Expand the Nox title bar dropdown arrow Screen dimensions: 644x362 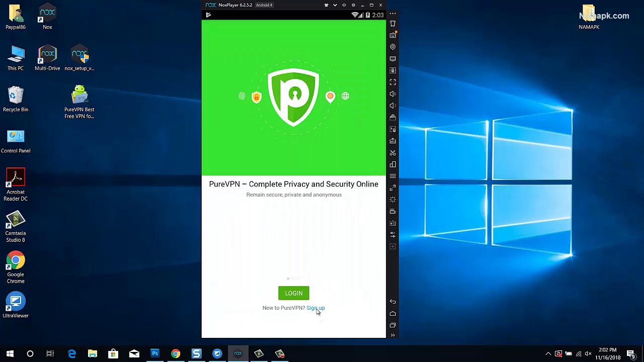point(335,5)
